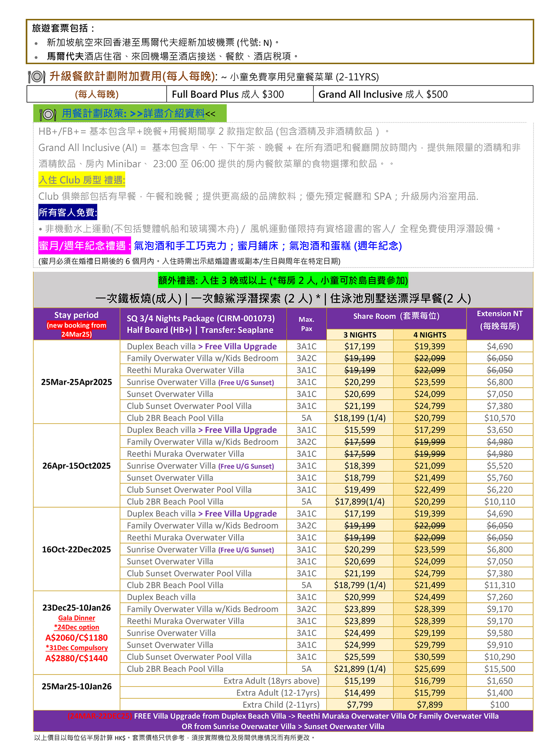Click Sunrise Overwater Villa in the 23Dec25-10Jan26 block
This screenshot has width=560, height=741.
[171, 633]
